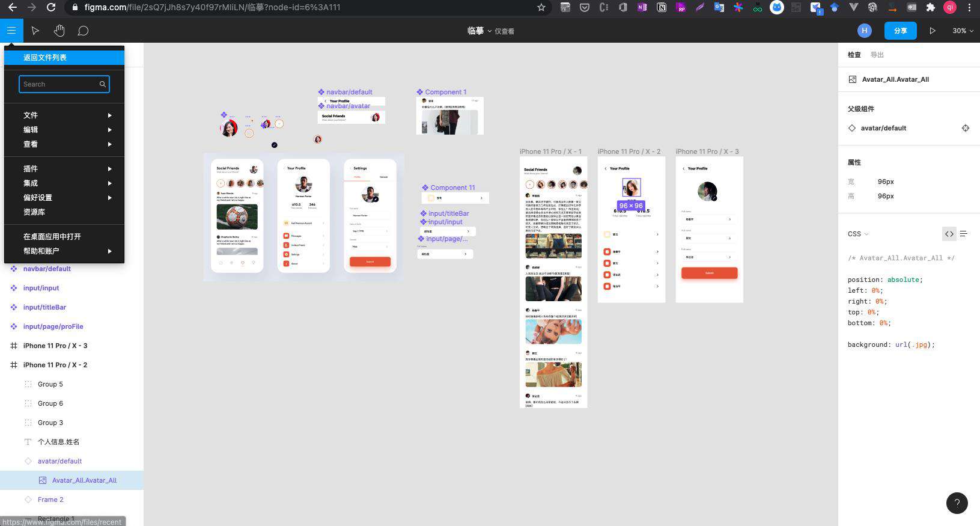Open the 帮助和账户 submenu

click(64, 251)
